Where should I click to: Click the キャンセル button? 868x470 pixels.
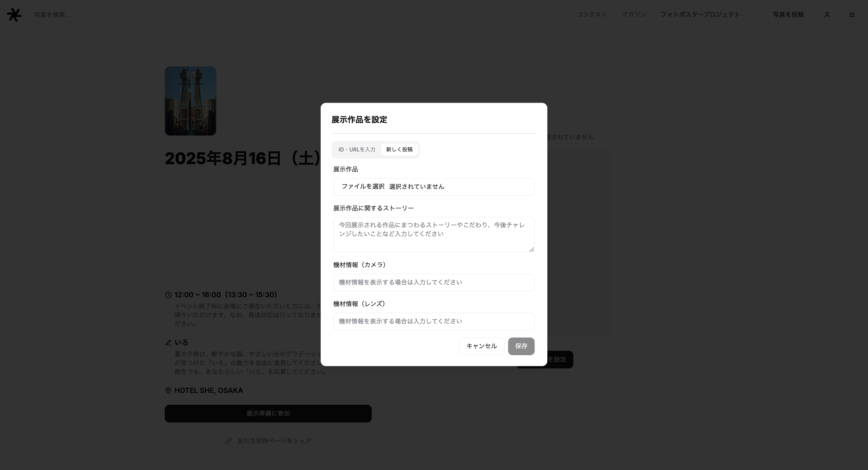[x=482, y=346]
